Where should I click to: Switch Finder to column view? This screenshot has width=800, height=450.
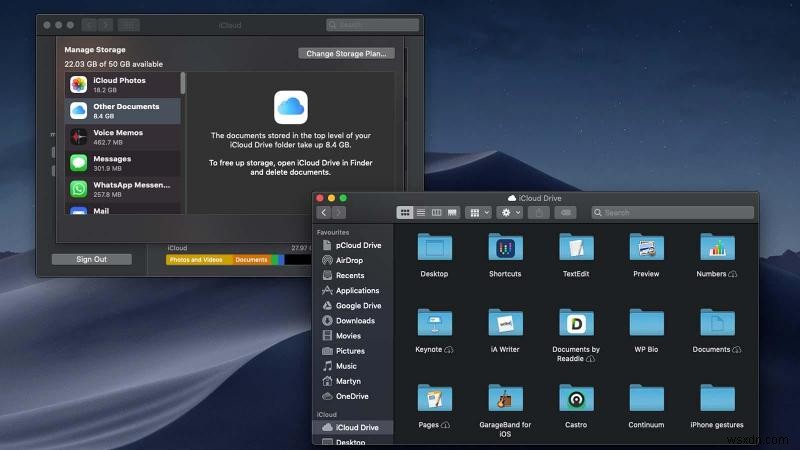[436, 213]
